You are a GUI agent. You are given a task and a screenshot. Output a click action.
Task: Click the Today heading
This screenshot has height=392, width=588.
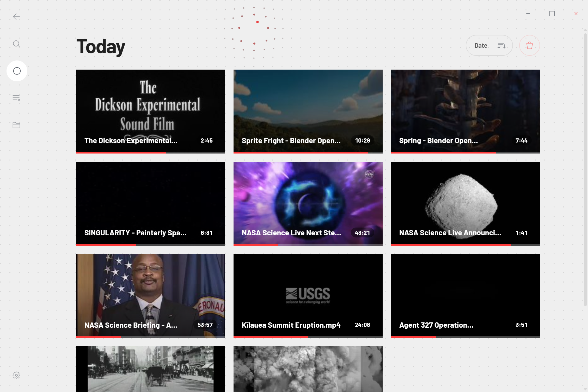[101, 47]
